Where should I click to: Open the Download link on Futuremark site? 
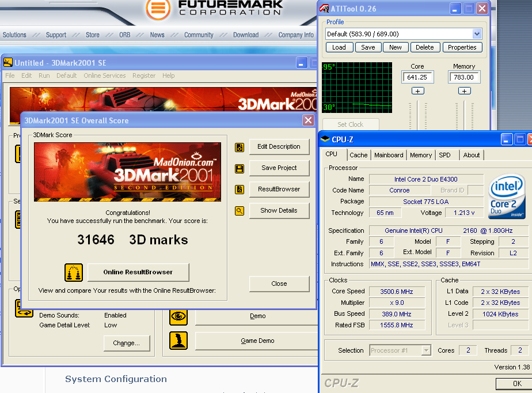pos(246,35)
